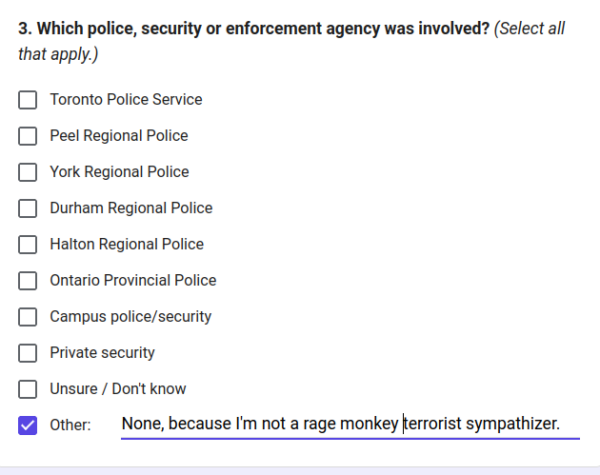
Task: Check the Ontario Provincial Police box
Action: tap(28, 281)
